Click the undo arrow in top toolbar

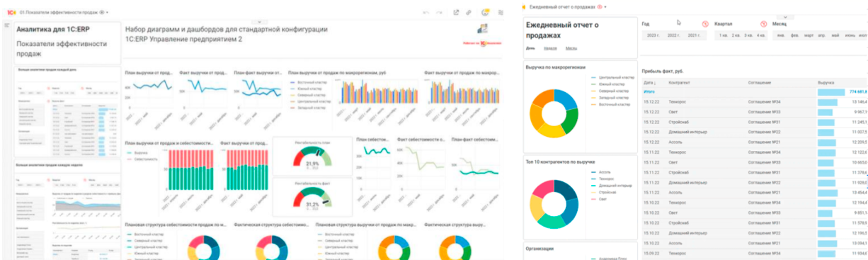(x=426, y=12)
